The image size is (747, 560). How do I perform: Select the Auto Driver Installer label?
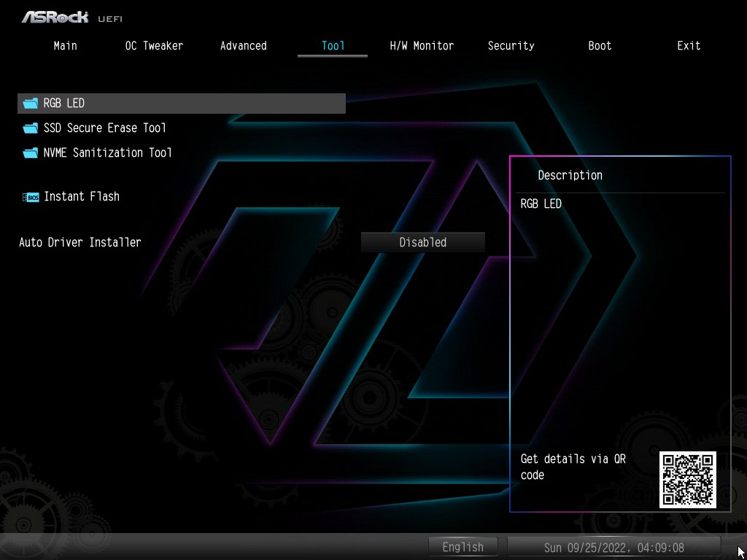tap(80, 242)
